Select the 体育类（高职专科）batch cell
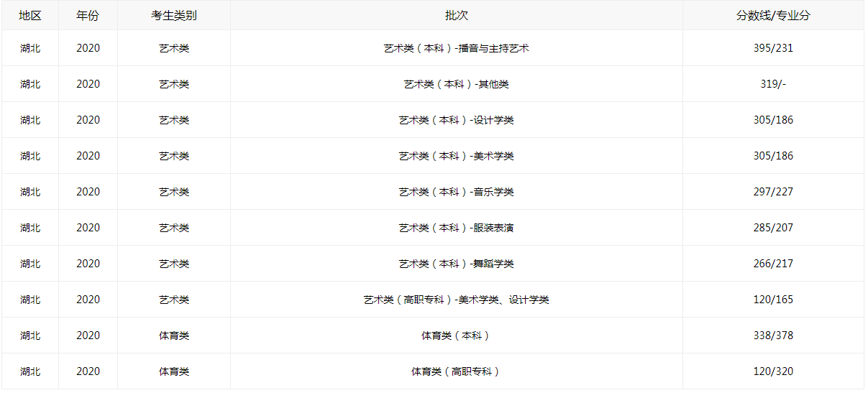868x393 pixels. point(456,371)
